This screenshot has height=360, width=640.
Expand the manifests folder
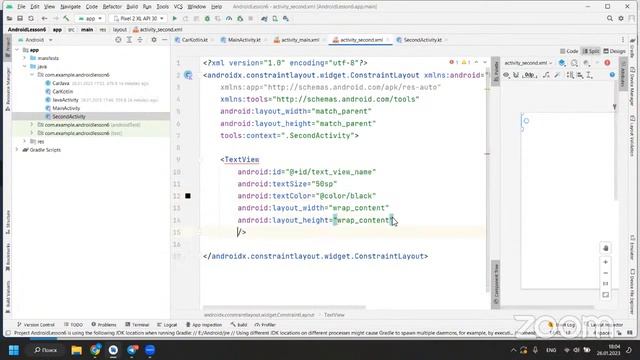pos(24,58)
